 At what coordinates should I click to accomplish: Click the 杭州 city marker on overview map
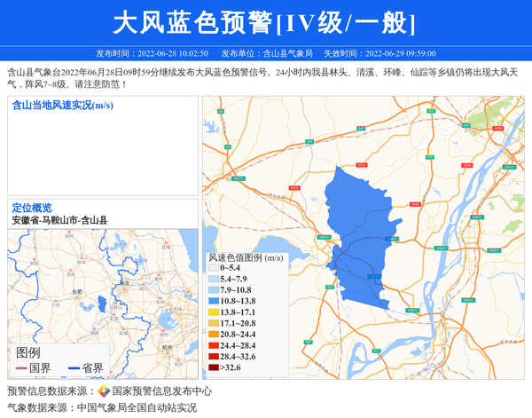pos(166,347)
